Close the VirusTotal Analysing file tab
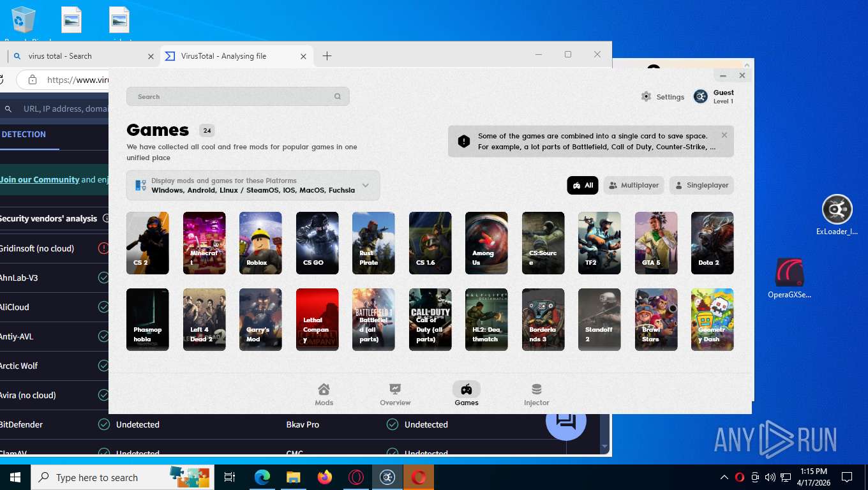Viewport: 868px width, 490px height. [304, 56]
